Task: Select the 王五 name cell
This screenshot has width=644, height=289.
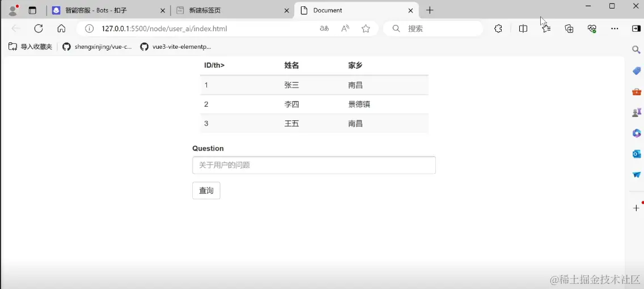Action: pos(291,123)
